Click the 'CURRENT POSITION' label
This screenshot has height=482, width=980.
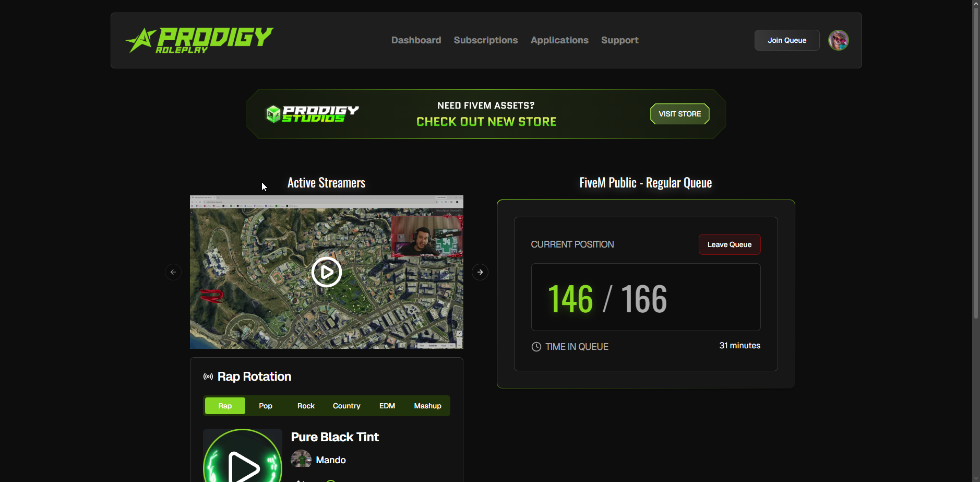click(x=572, y=244)
